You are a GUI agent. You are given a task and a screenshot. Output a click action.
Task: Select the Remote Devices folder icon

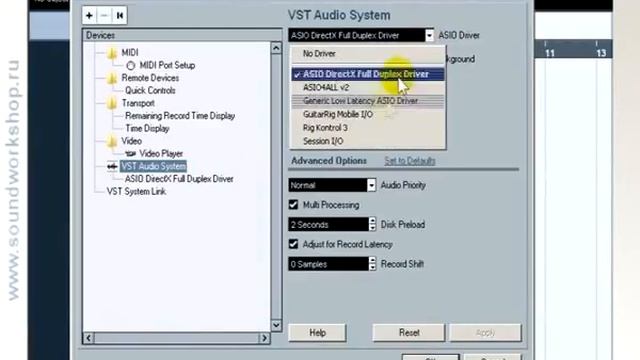[x=112, y=78]
